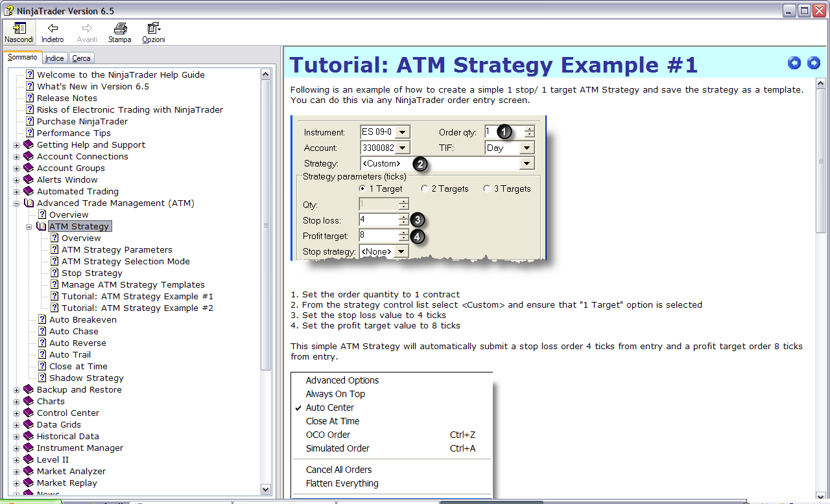This screenshot has width=830, height=504.
Task: Expand the Charts node
Action: click(17, 402)
